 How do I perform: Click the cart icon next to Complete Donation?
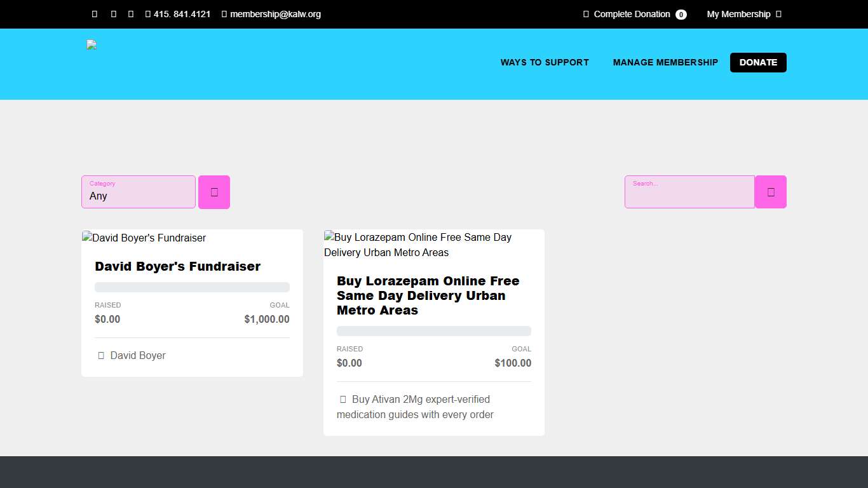pos(586,14)
